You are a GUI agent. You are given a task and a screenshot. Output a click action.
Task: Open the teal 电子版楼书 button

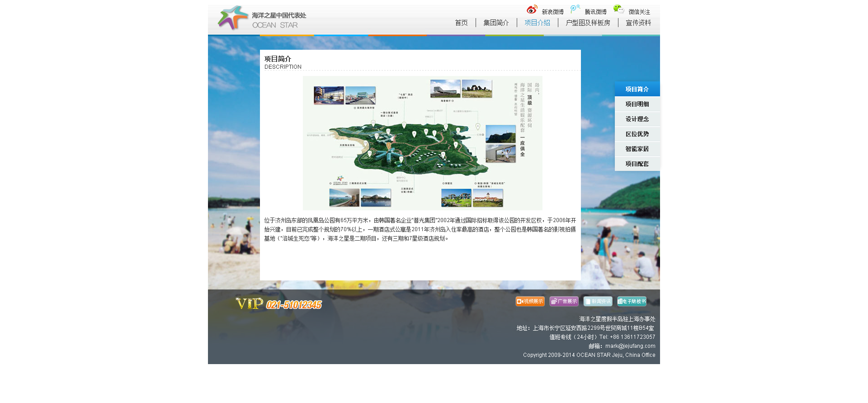(x=632, y=301)
